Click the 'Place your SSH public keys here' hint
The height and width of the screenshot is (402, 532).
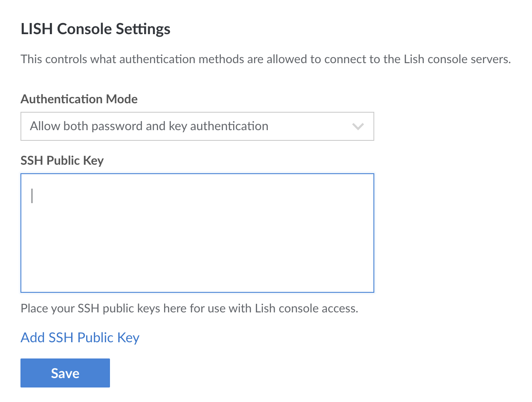tap(189, 308)
